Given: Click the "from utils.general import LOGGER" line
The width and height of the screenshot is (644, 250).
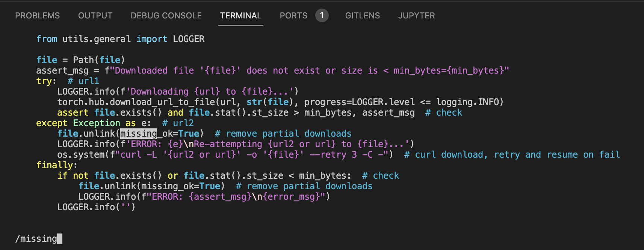Looking at the screenshot, I should pos(120,39).
